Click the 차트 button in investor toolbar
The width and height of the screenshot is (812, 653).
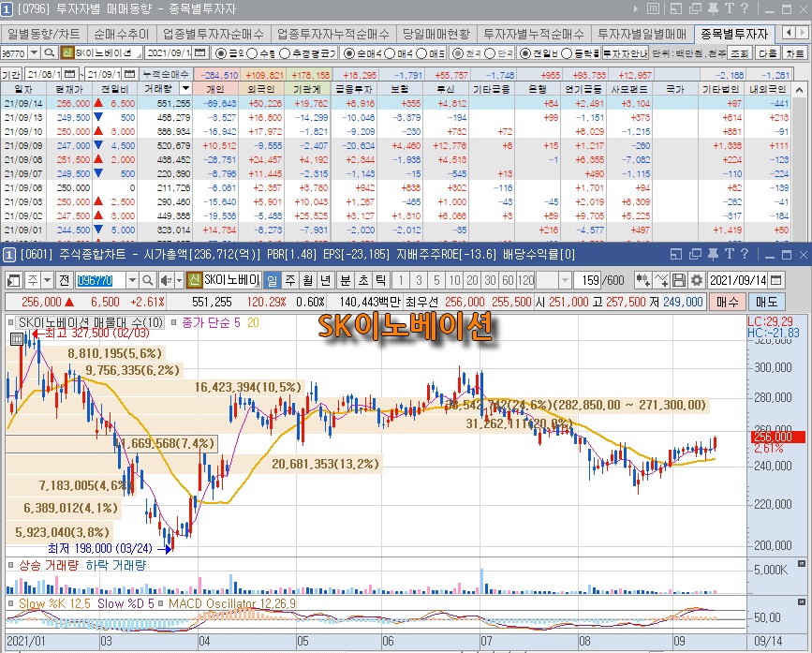click(x=795, y=53)
